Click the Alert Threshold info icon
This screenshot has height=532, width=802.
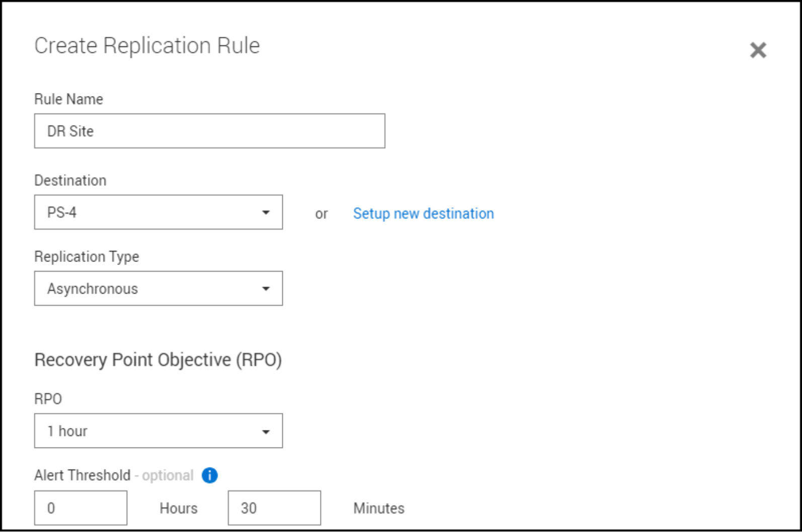[x=210, y=475]
